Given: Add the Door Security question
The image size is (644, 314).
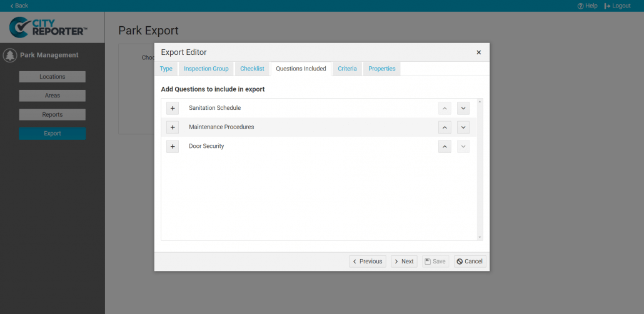Looking at the screenshot, I should click(x=173, y=147).
